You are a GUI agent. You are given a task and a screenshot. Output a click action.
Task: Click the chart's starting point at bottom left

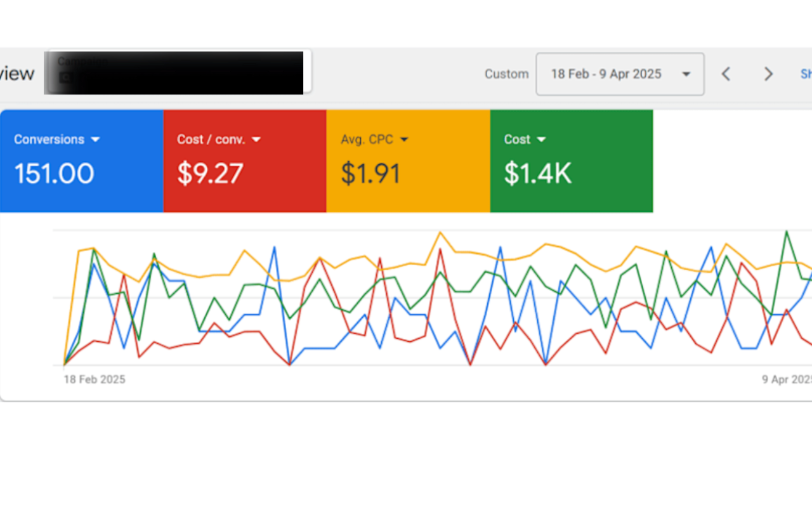tap(64, 365)
